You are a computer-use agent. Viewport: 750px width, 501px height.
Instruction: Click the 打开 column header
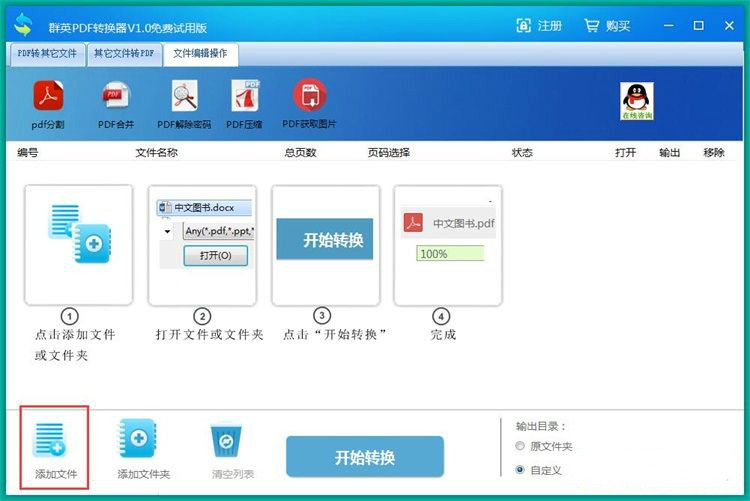pyautogui.click(x=626, y=153)
